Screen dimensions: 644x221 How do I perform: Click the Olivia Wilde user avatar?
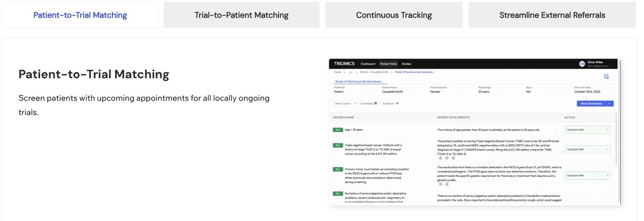(x=582, y=64)
